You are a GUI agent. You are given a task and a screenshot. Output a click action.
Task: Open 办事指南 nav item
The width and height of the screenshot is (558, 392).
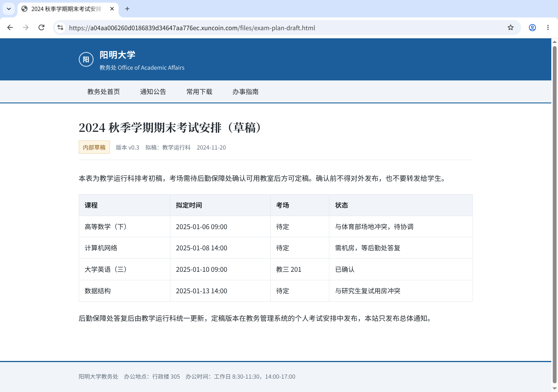(x=246, y=92)
